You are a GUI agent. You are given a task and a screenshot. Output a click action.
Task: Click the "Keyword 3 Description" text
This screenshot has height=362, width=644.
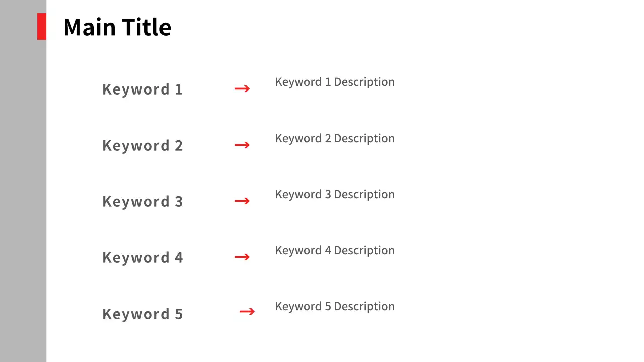coord(335,195)
